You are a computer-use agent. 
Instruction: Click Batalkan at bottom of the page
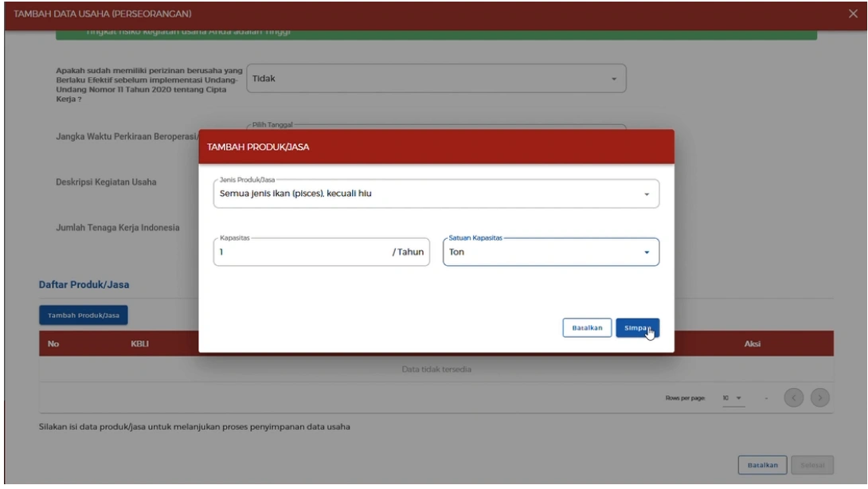pyautogui.click(x=762, y=464)
